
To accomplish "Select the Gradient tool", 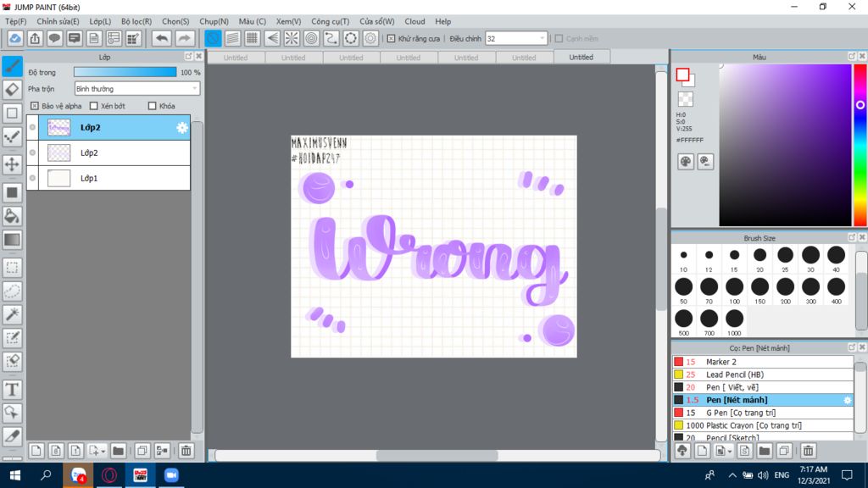I will tap(12, 240).
